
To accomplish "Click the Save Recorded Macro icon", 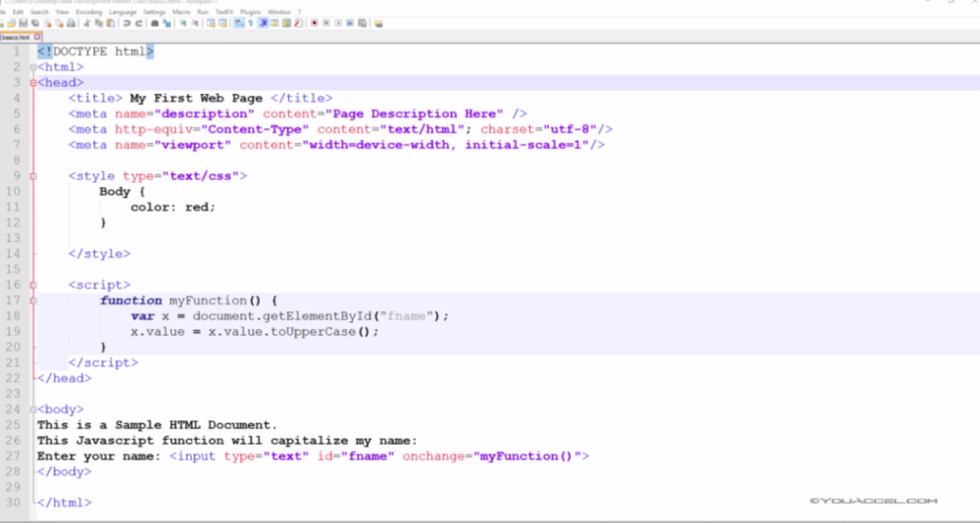I will (363, 24).
